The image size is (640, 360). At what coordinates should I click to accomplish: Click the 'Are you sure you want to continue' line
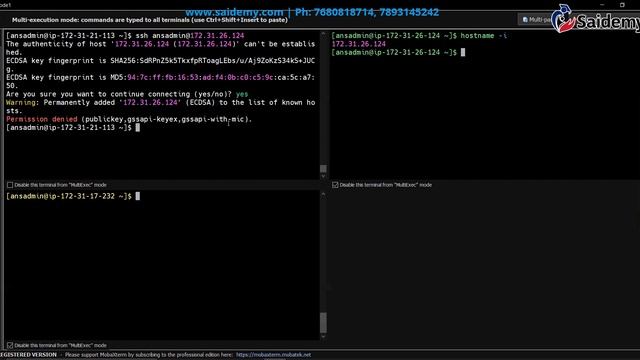pos(127,94)
